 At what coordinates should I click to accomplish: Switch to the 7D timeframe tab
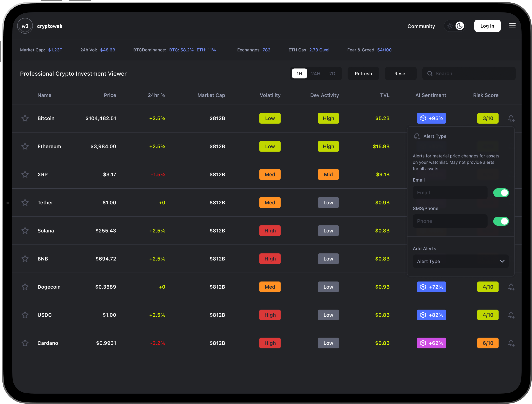point(332,74)
